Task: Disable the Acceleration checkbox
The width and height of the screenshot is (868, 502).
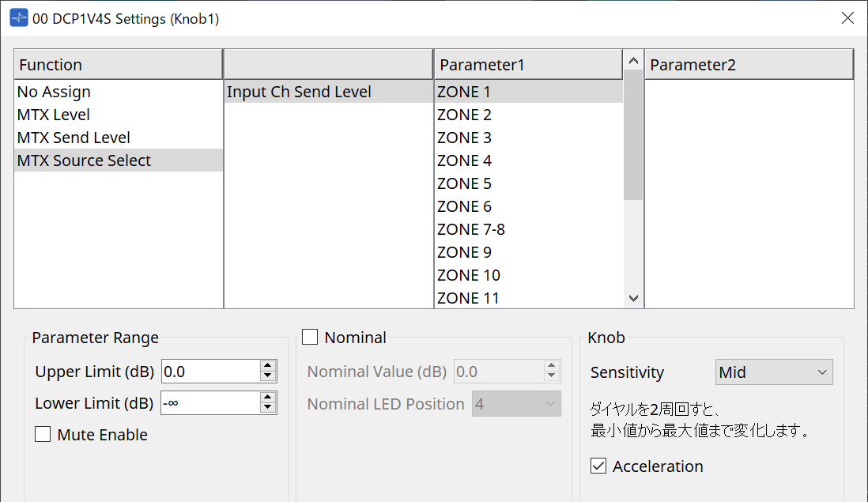Action: coord(598,466)
